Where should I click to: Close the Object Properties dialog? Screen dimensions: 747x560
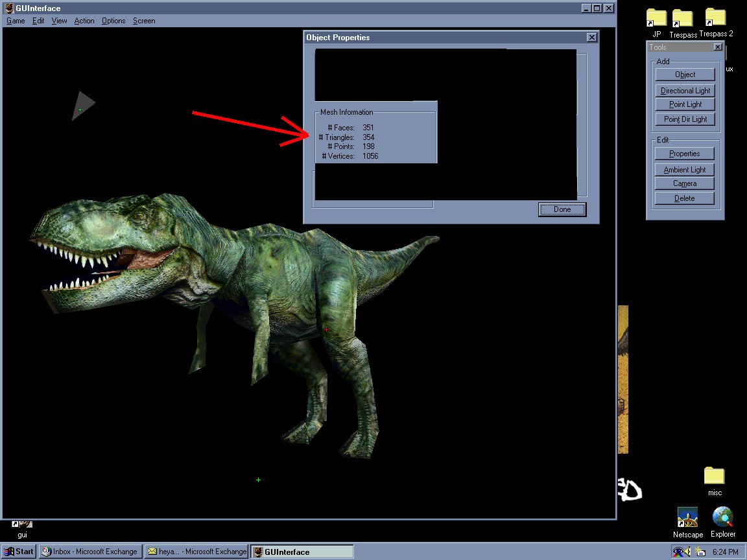point(591,37)
